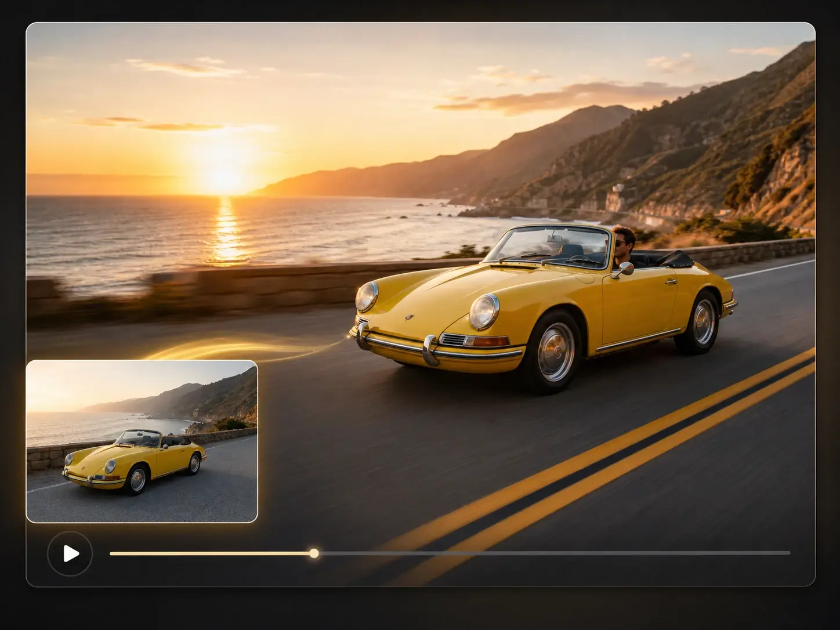Click the video progress bar handle
The height and width of the screenshot is (630, 840).
(314, 553)
